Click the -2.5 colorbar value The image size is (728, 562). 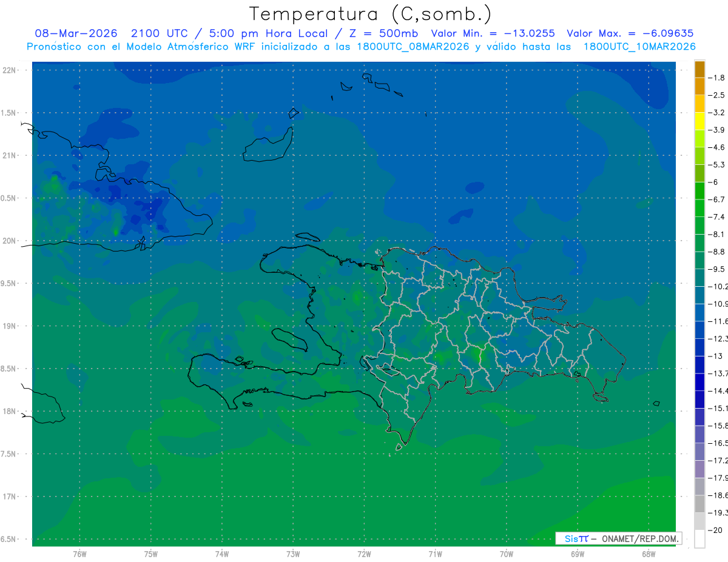click(717, 95)
